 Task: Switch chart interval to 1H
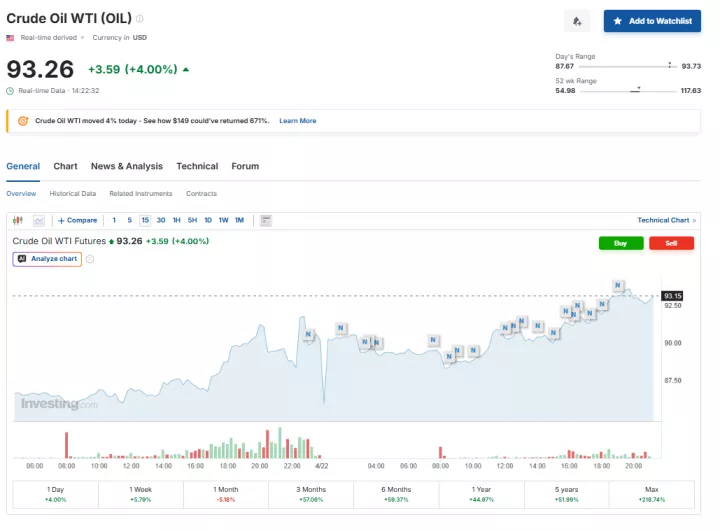point(176,220)
